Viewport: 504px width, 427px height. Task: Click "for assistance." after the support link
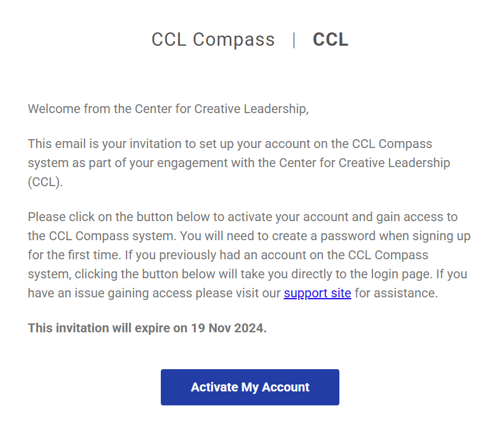click(396, 294)
